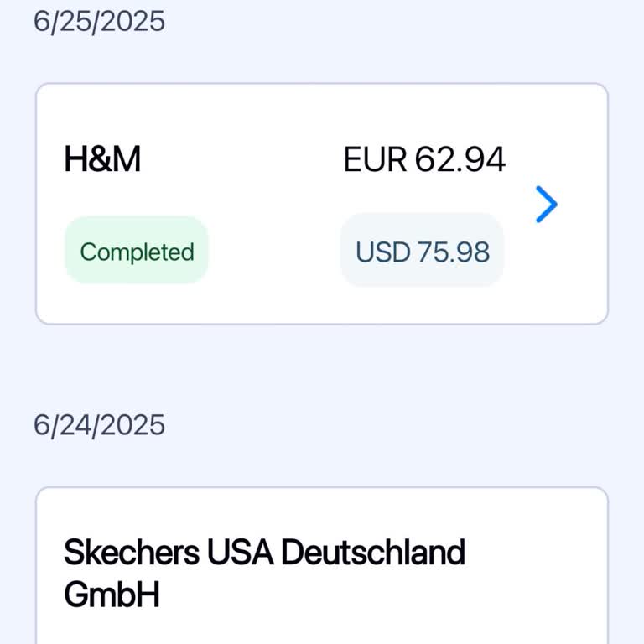Click the year 2025 in the 6/24 date
Viewport: 644px width, 644px height.
point(134,425)
